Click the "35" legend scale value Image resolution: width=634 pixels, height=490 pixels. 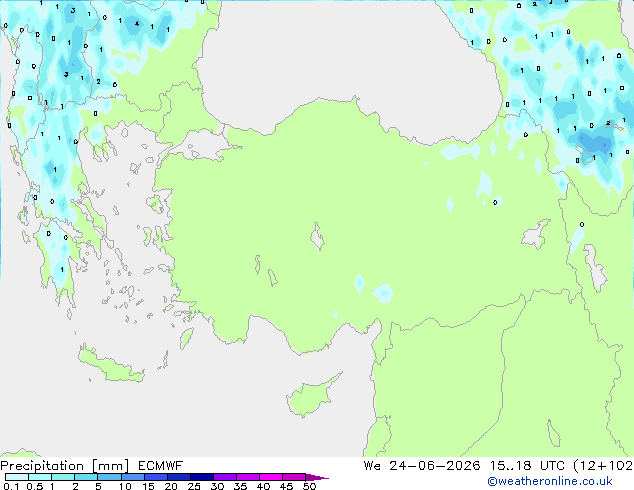tap(240, 486)
